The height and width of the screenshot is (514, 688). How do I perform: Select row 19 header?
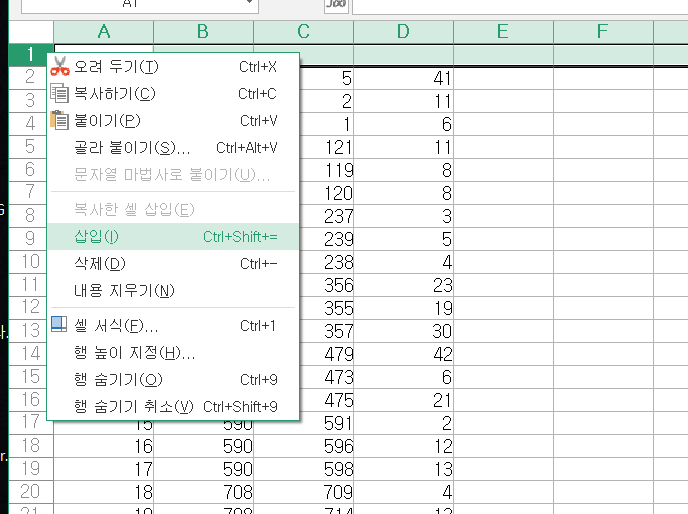pyautogui.click(x=31, y=469)
